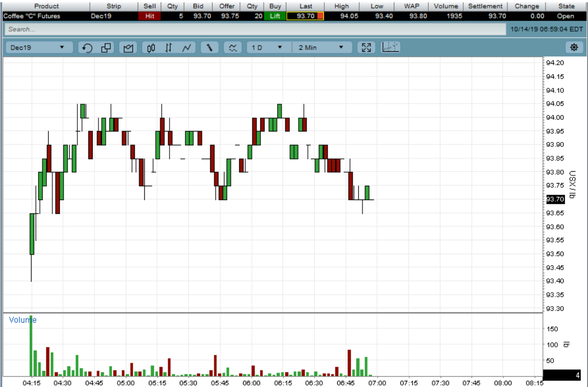This screenshot has height=387, width=588.
Task: Click the mini chart overview icon
Action: (391, 47)
